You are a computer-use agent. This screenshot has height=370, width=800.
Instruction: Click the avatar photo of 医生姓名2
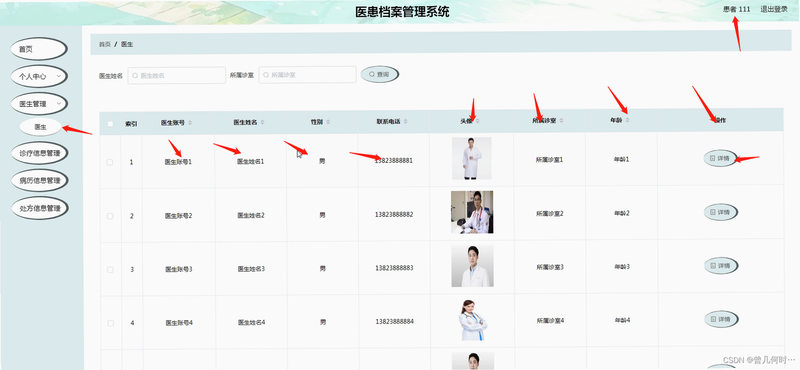[472, 212]
